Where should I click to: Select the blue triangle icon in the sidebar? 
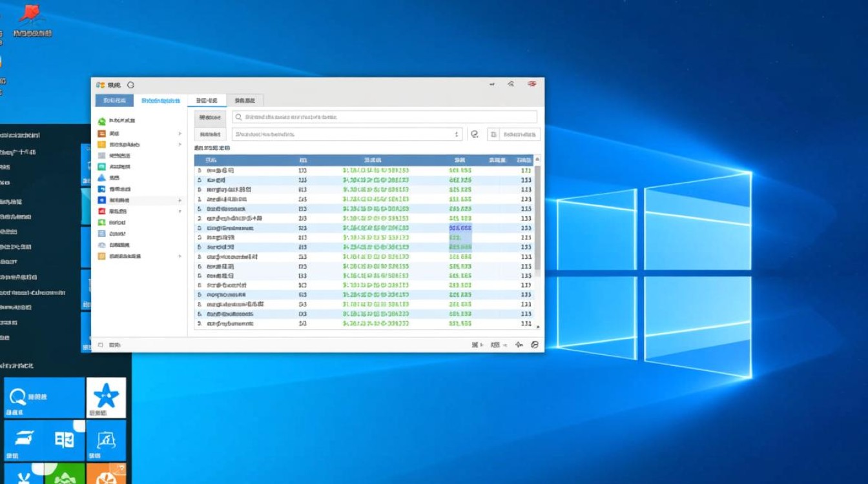(x=102, y=178)
